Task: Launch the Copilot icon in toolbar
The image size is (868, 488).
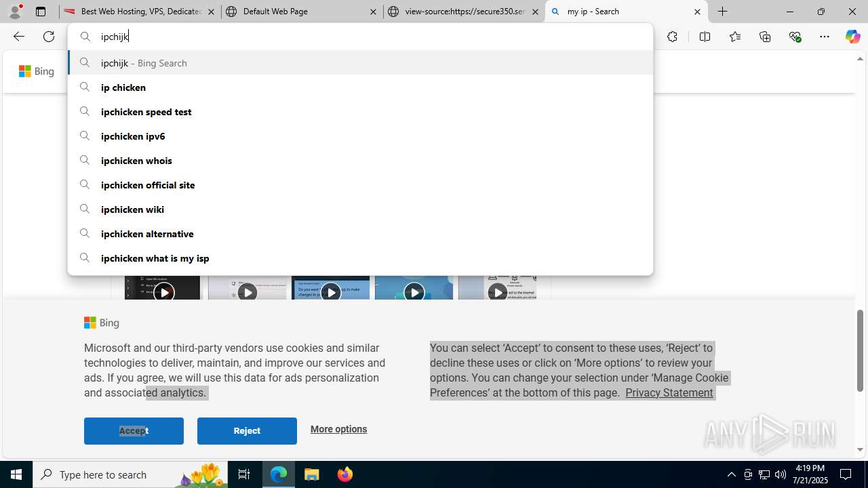Action: (852, 37)
